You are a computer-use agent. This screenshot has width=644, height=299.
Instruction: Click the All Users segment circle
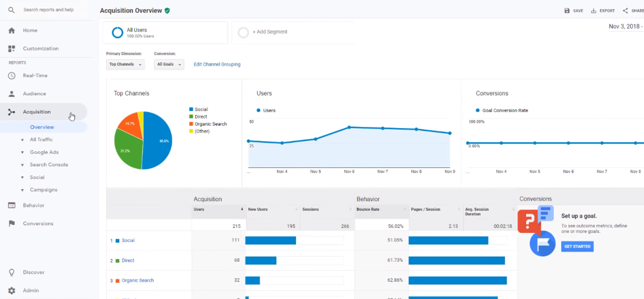117,33
